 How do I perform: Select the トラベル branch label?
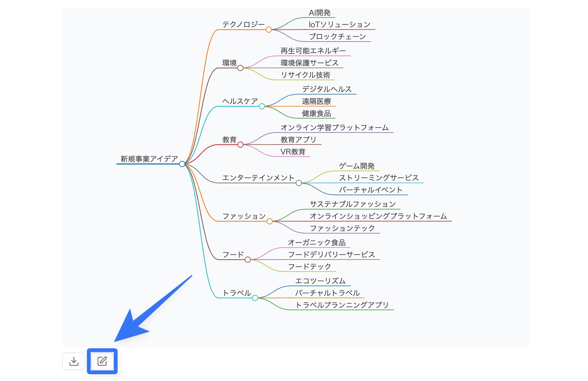tap(237, 293)
